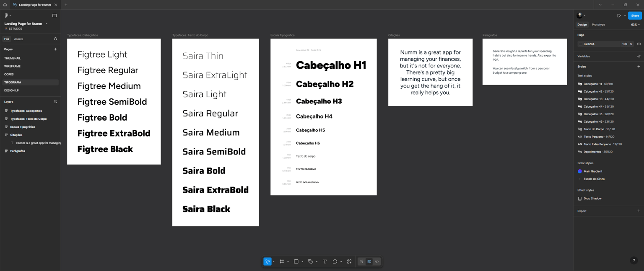Open the Figma main menu icon
Viewport: 644px width, 271px height.
coord(7,15)
